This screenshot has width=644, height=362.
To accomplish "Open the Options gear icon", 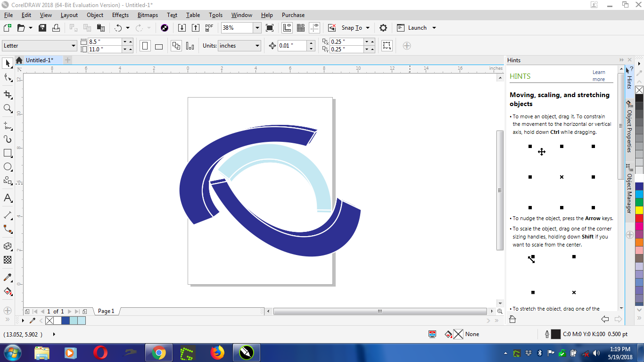I will pos(383,28).
